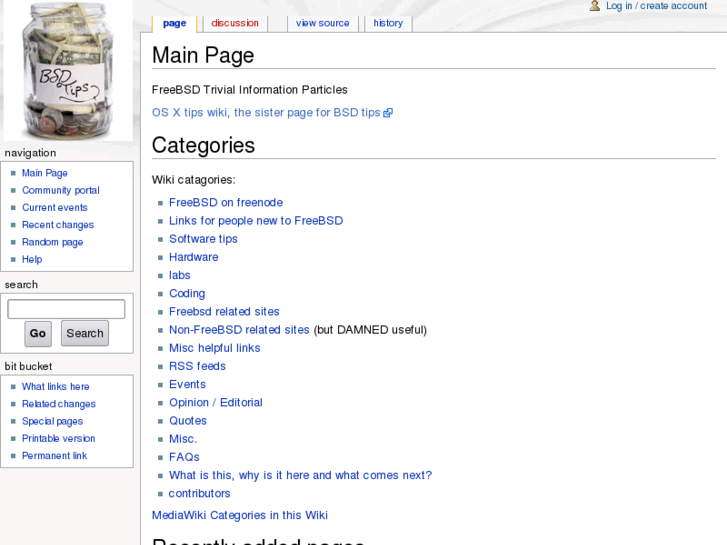Open Hardware category

(x=193, y=257)
